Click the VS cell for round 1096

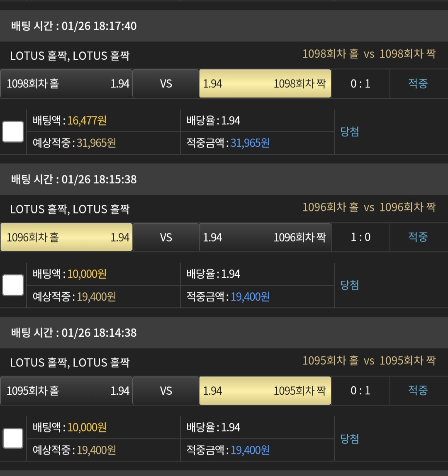coord(166,237)
